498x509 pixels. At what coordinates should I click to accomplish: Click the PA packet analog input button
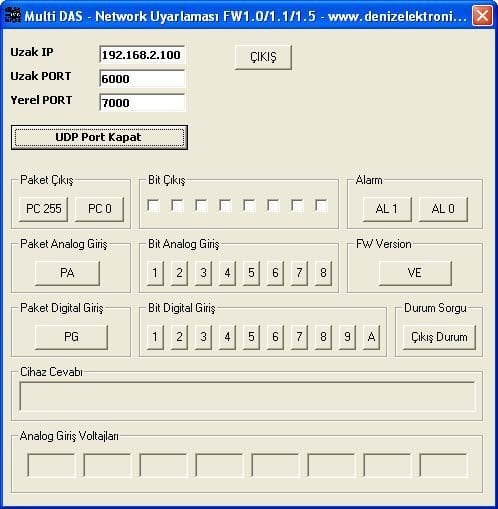click(67, 273)
